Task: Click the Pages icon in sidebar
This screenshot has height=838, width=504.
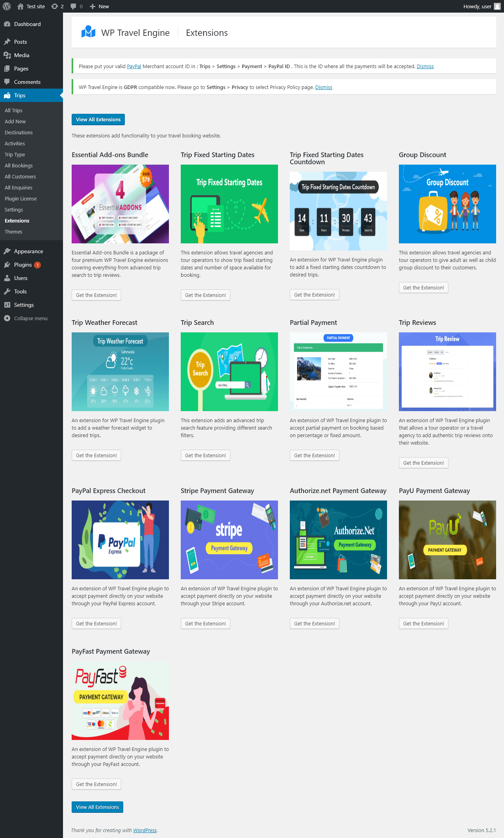Action: coord(7,69)
